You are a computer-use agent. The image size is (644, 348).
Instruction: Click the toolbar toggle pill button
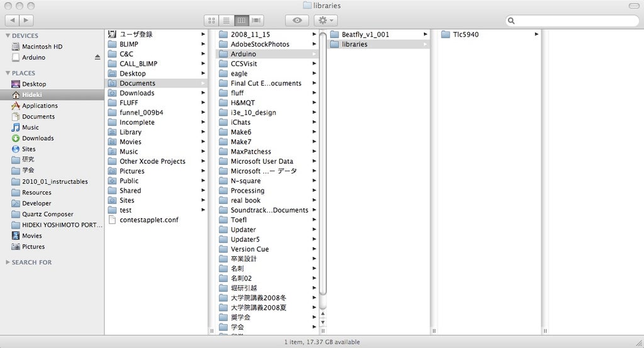point(634,6)
